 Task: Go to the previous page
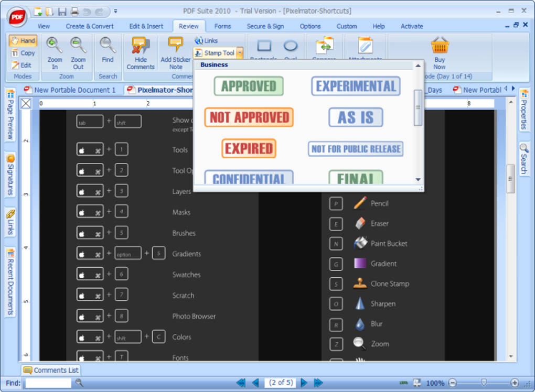point(255,383)
